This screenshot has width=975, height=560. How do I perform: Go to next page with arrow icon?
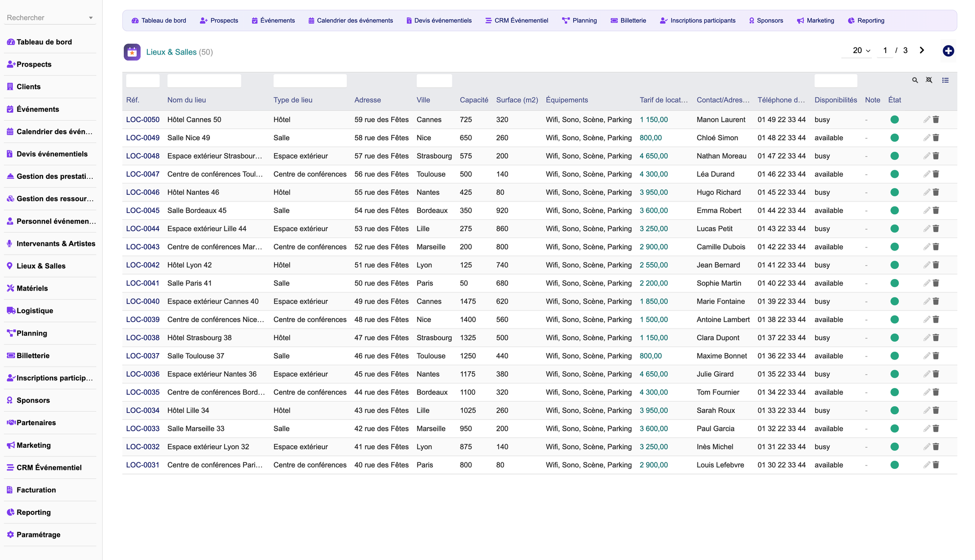(x=922, y=50)
